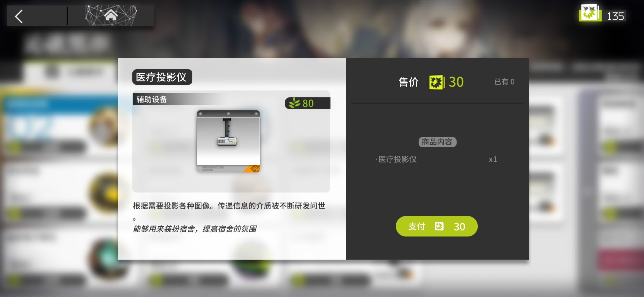This screenshot has height=297, width=644.
Task: Tap the 80 ambience value badge
Action: 307,103
